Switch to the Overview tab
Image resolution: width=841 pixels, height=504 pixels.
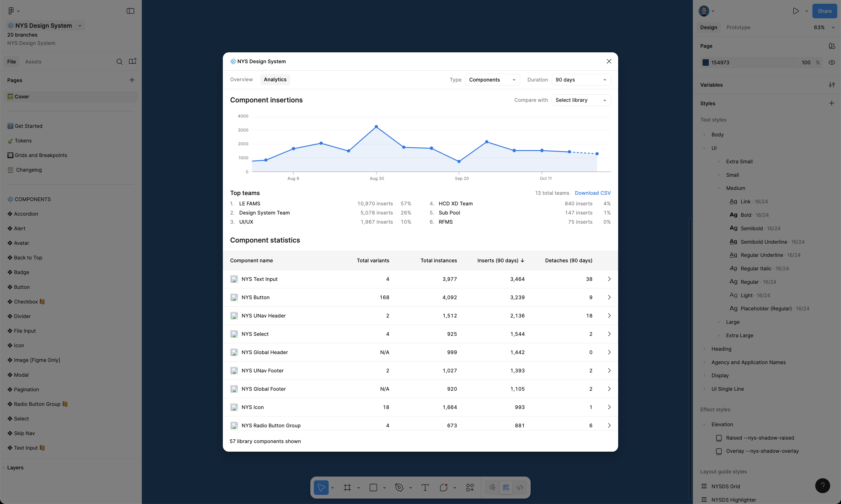point(241,80)
